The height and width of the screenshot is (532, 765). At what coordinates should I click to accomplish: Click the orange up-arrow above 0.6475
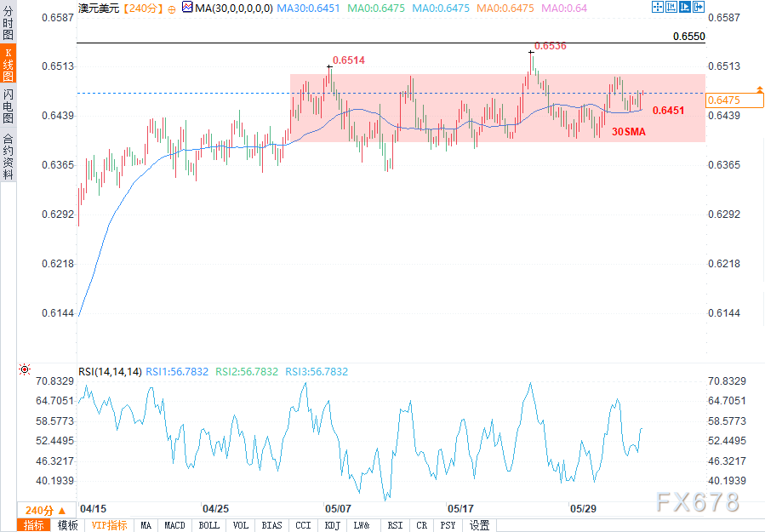[x=758, y=88]
